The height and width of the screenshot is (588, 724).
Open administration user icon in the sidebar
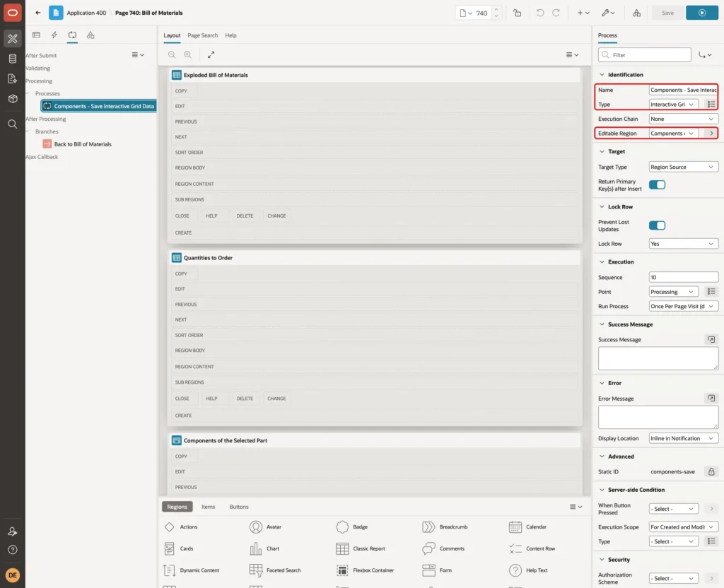[x=13, y=531]
